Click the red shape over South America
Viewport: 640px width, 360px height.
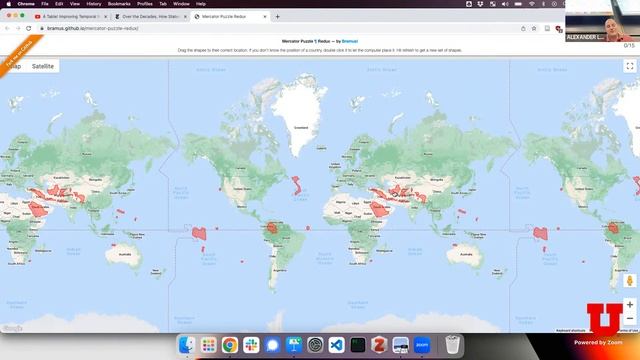(273, 227)
